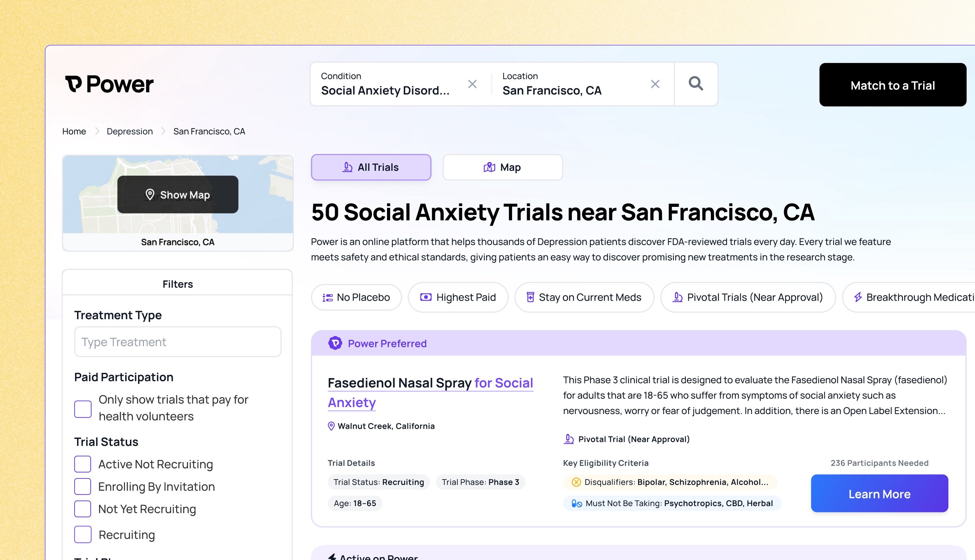Click the Power logo
975x560 pixels.
(109, 84)
